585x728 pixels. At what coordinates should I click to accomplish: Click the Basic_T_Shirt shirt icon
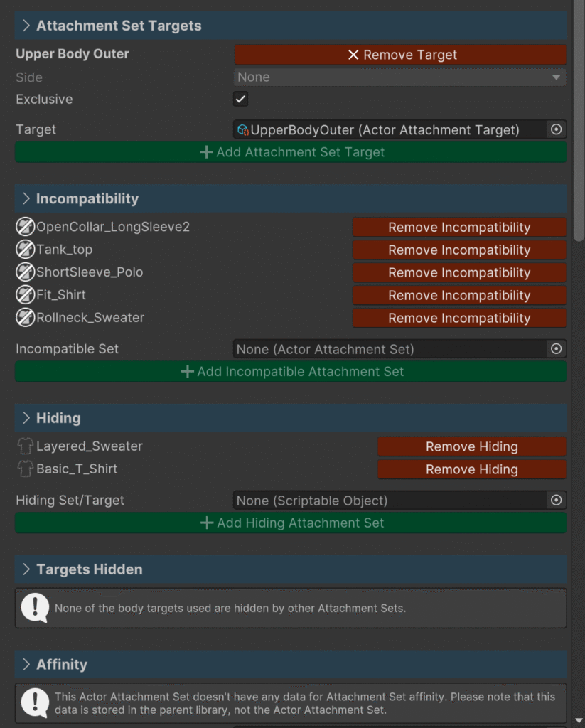(x=26, y=469)
